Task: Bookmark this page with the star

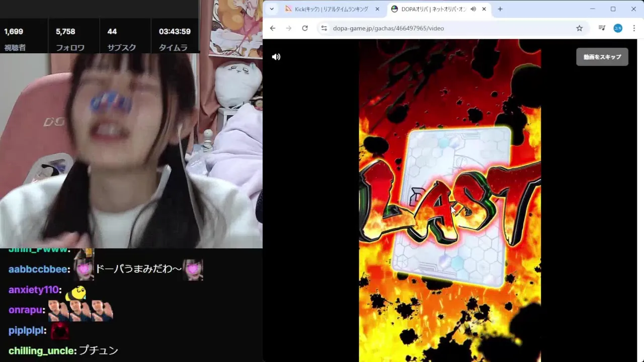Action: click(x=580, y=28)
